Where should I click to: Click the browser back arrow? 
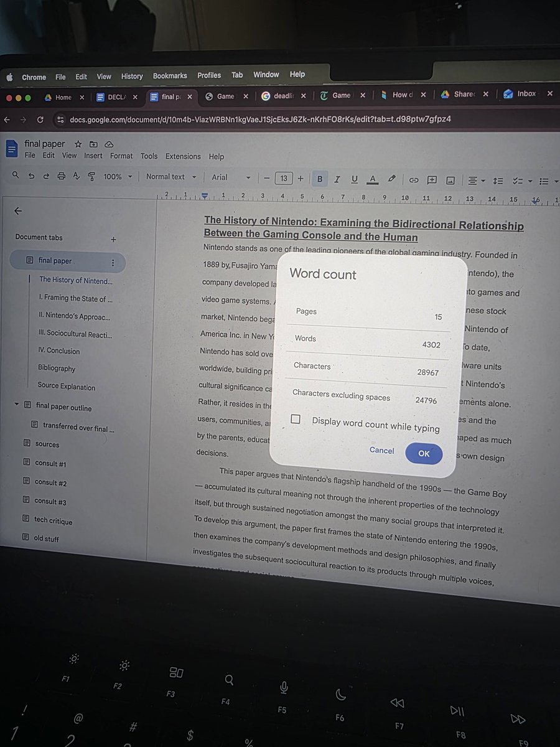coord(7,119)
